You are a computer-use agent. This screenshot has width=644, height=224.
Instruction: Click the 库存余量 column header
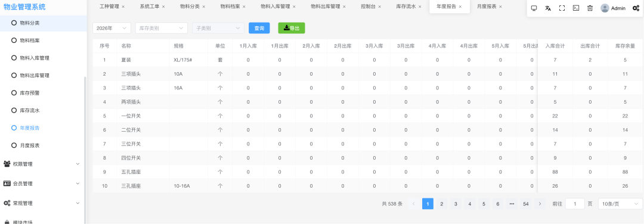coord(625,46)
